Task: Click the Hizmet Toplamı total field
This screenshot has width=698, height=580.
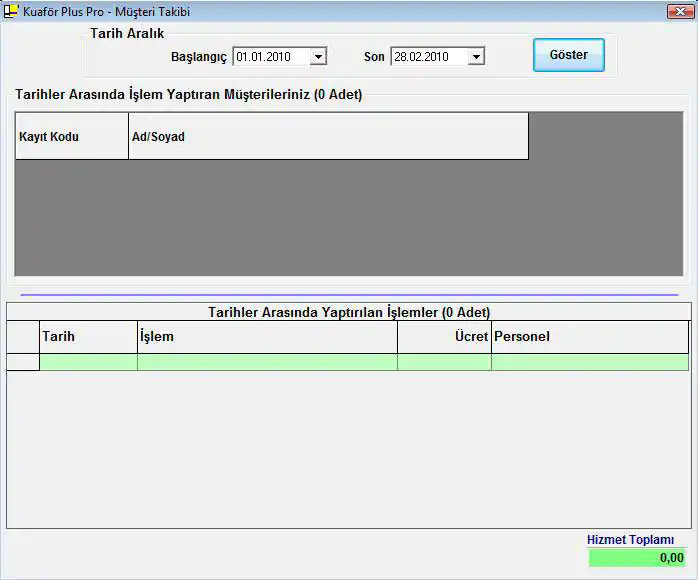Action: pos(637,558)
